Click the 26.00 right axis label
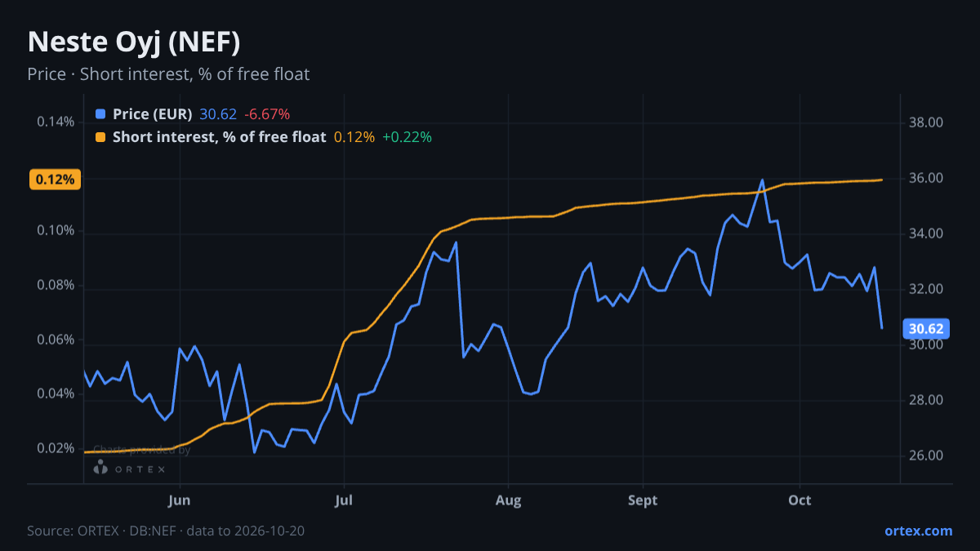The image size is (980, 551). click(926, 455)
